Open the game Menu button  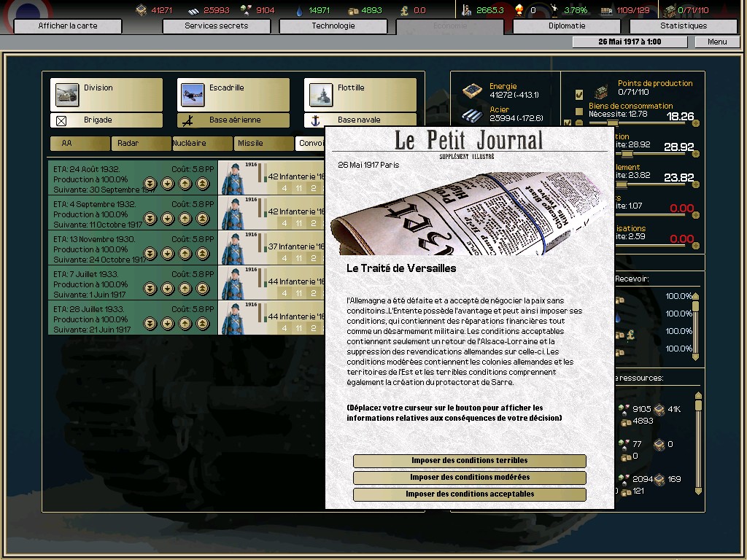(x=717, y=42)
